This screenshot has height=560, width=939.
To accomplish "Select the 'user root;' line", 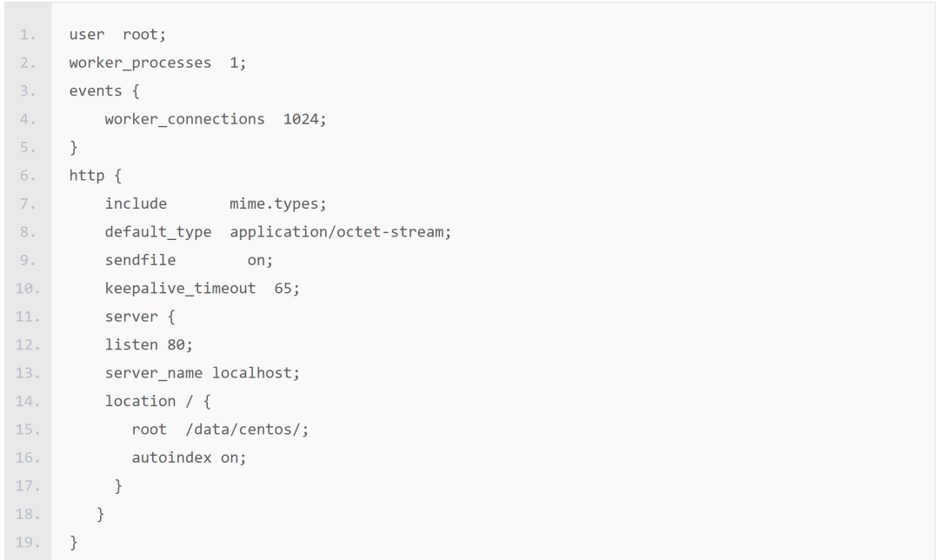I will 117,35.
